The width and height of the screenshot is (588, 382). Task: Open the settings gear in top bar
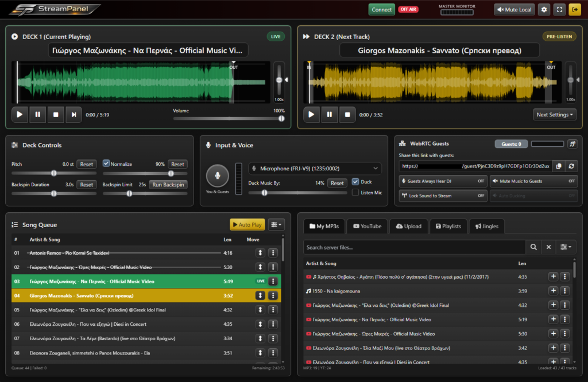pos(543,9)
